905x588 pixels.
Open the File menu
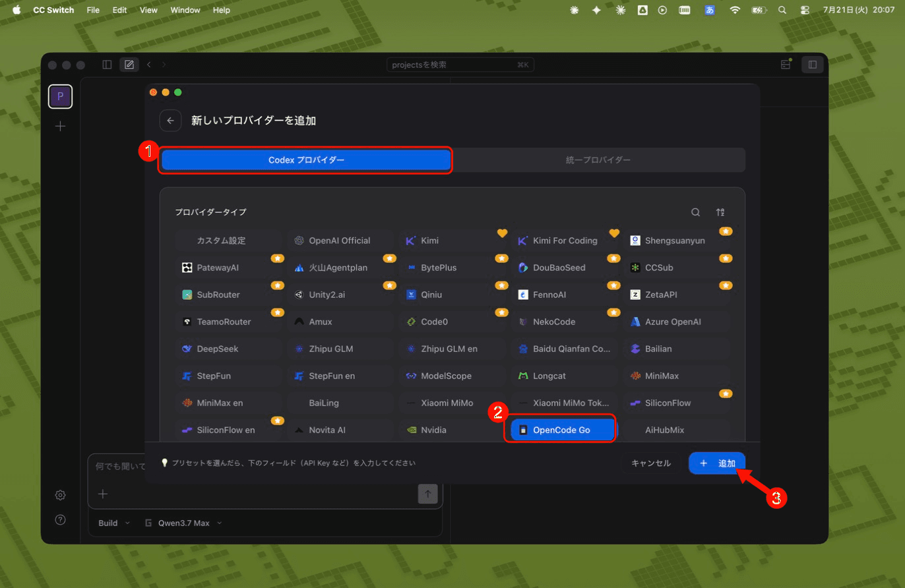93,10
